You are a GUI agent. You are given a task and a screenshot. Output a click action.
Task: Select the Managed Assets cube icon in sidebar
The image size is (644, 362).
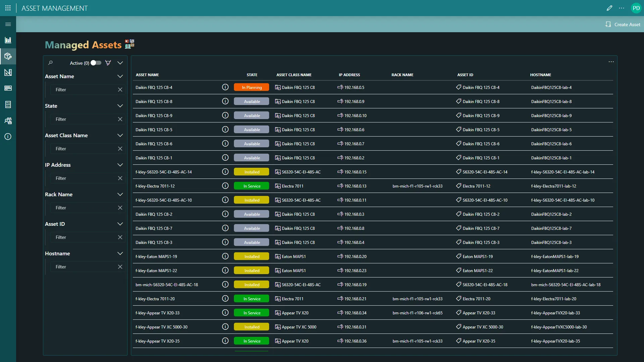(x=8, y=56)
